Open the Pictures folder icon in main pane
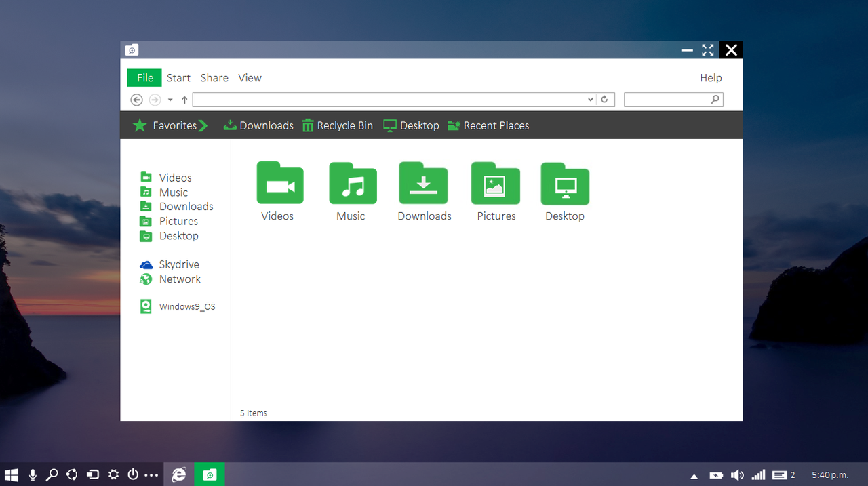The width and height of the screenshot is (868, 486). pyautogui.click(x=495, y=183)
